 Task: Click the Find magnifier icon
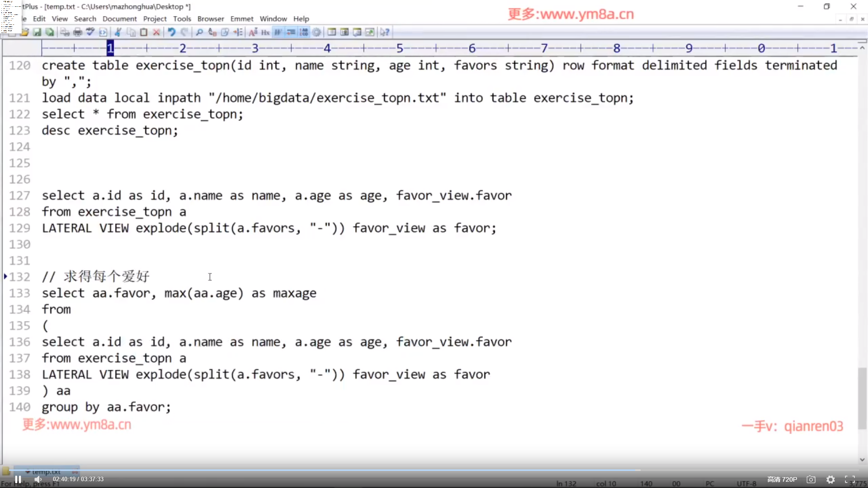click(199, 32)
